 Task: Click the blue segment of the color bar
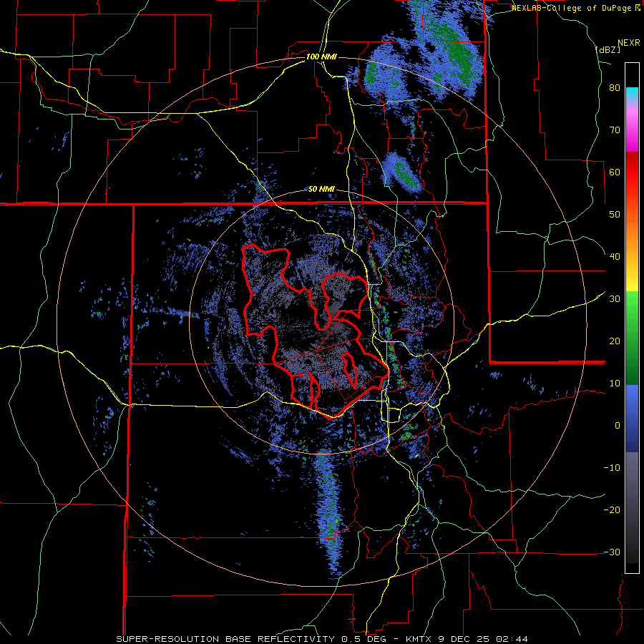click(632, 419)
